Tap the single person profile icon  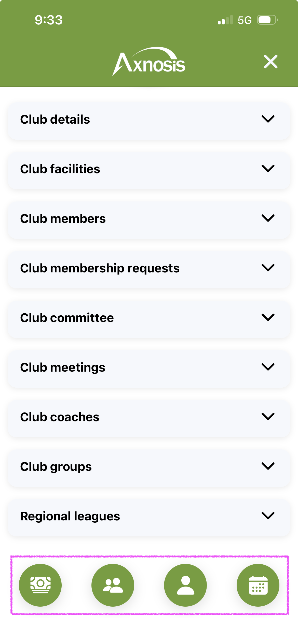point(185,585)
